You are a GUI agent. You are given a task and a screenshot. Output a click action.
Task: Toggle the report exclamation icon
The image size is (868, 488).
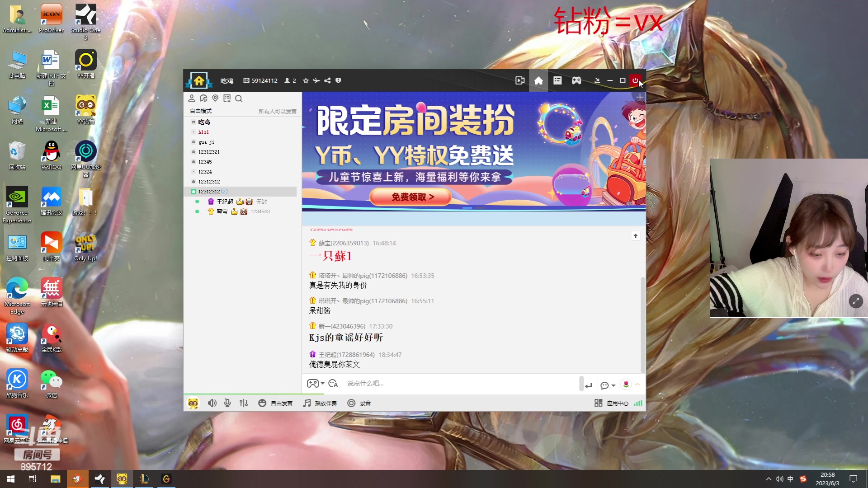(338, 80)
